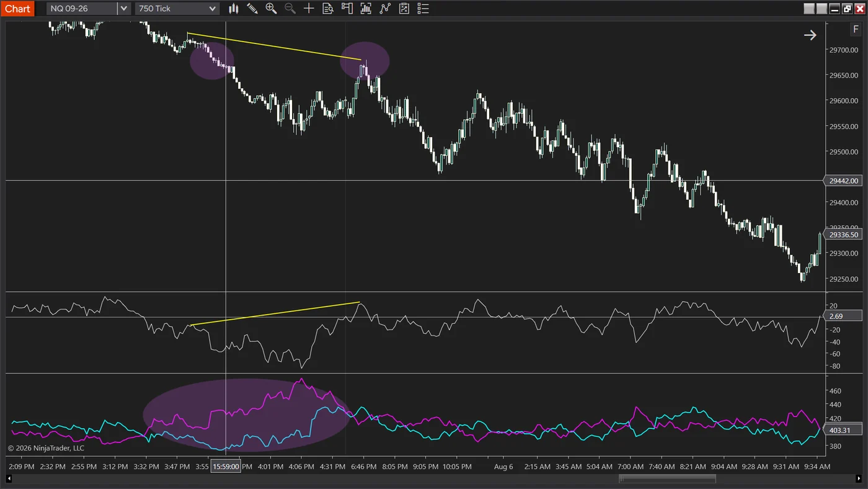Click the 460 lower panel axis label
Viewport: 868px width, 489px height.
tap(835, 391)
